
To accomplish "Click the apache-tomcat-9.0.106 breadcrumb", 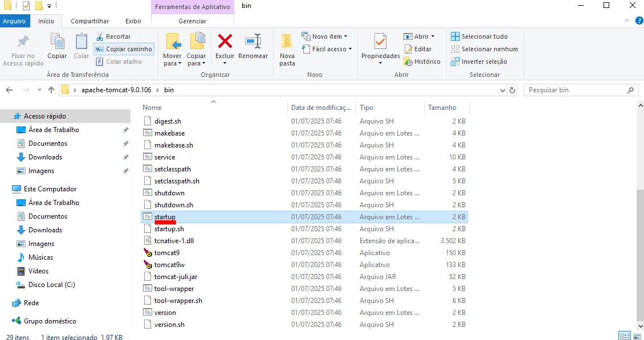I will coord(116,90).
